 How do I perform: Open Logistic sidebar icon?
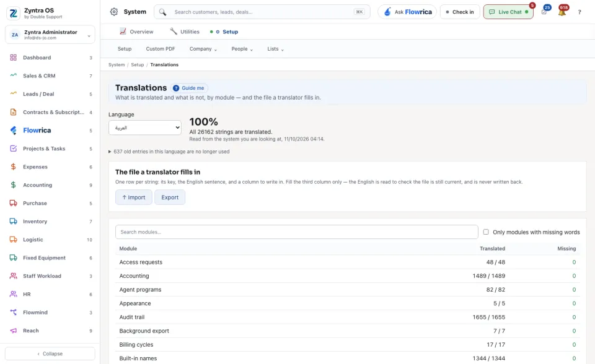(x=13, y=239)
